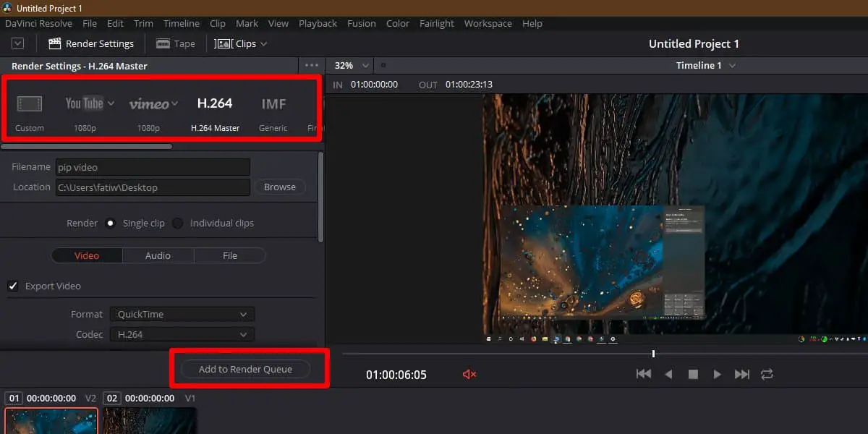Viewport: 868px width, 434px height.
Task: Select clip 01 thumbnail on V2
Action: click(51, 421)
